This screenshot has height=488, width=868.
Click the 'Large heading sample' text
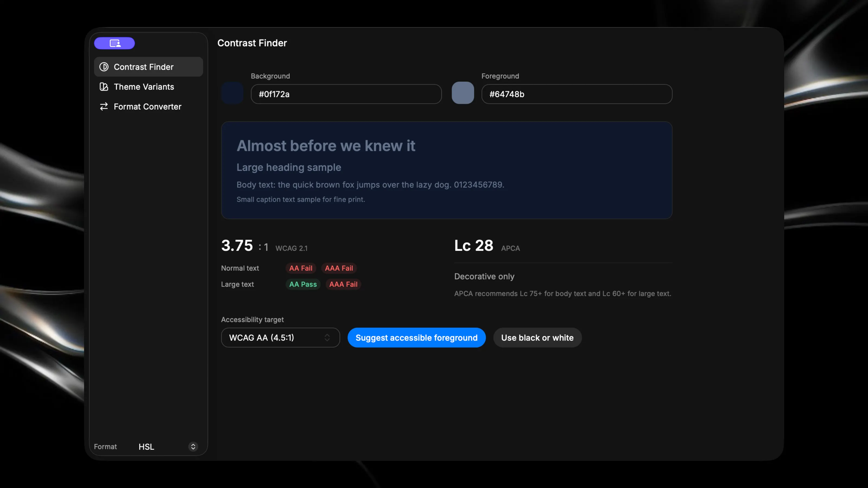pos(289,167)
